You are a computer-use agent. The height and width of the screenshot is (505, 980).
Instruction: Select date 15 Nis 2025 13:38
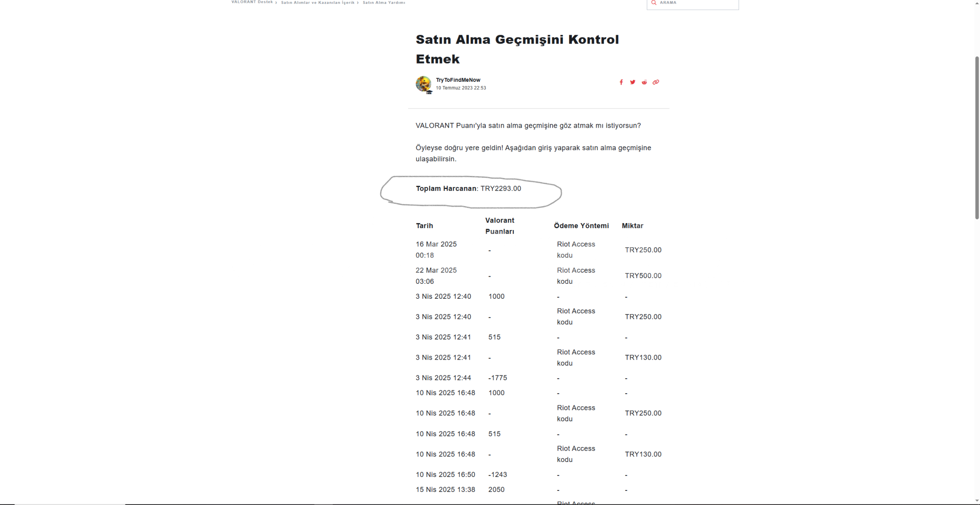pos(445,490)
